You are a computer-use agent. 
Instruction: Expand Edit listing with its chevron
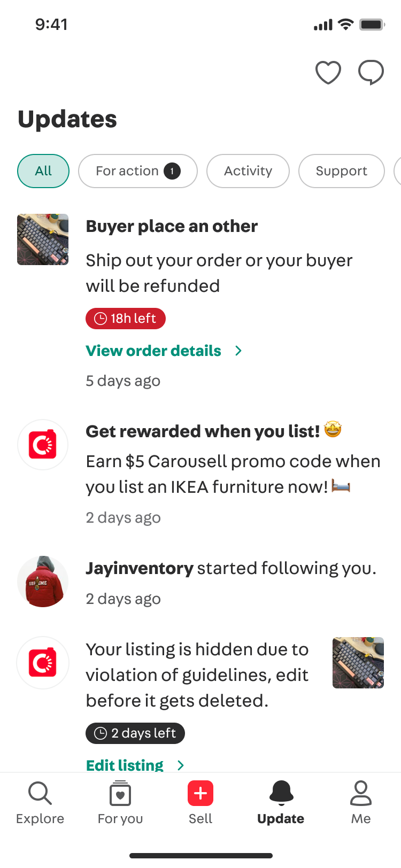coord(181,765)
